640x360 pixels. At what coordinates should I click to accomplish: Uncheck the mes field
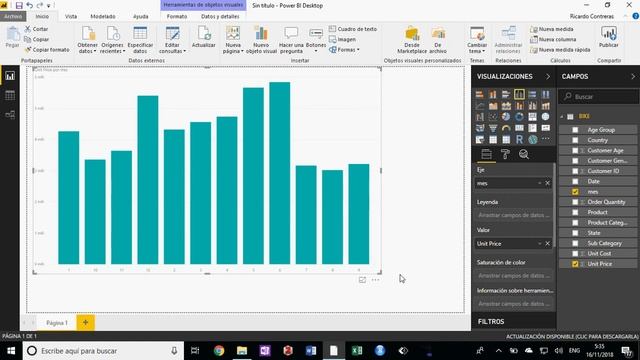click(575, 192)
